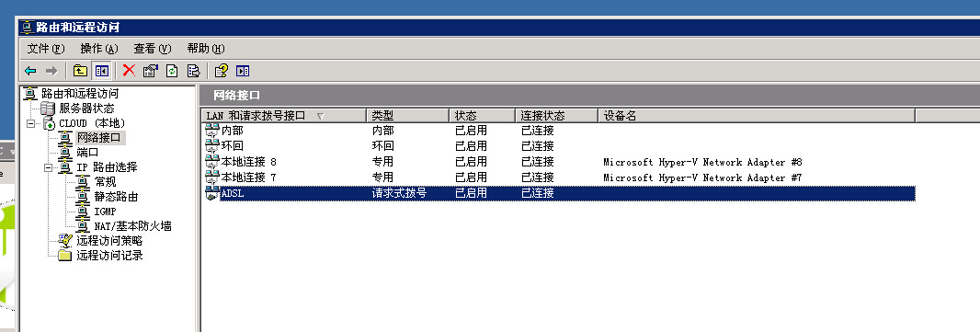Open the 帮助(H) menu
Screen dimensions: 980x332
(206, 49)
